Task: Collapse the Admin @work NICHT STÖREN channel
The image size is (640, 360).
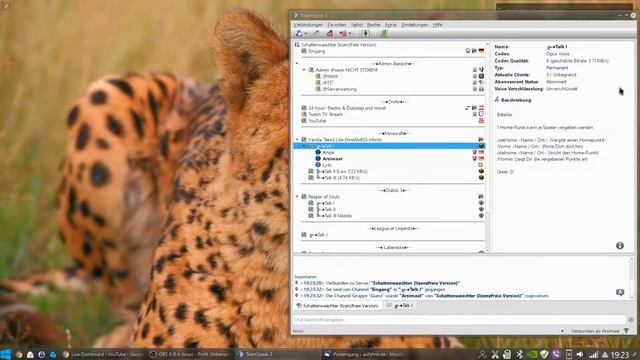Action: [304, 70]
